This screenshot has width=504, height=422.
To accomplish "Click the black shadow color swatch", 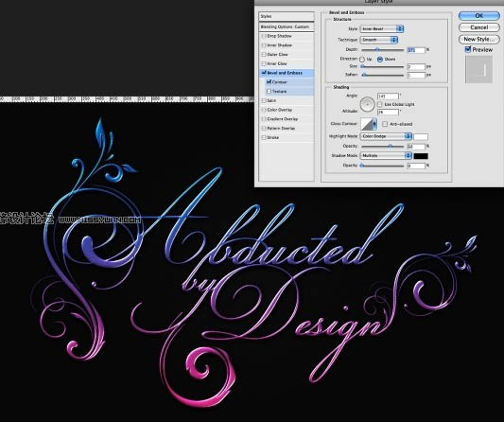I will 421,156.
